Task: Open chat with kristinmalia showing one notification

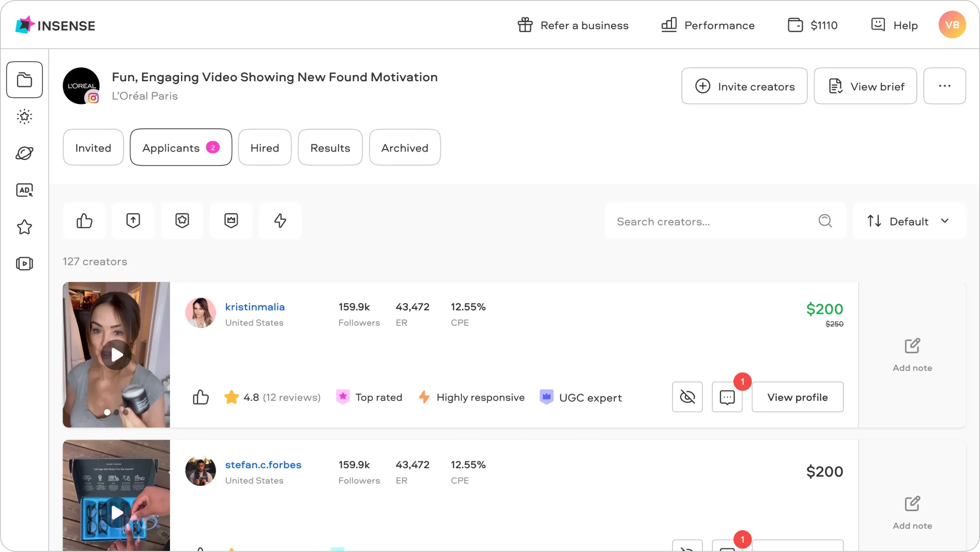Action: (x=728, y=397)
